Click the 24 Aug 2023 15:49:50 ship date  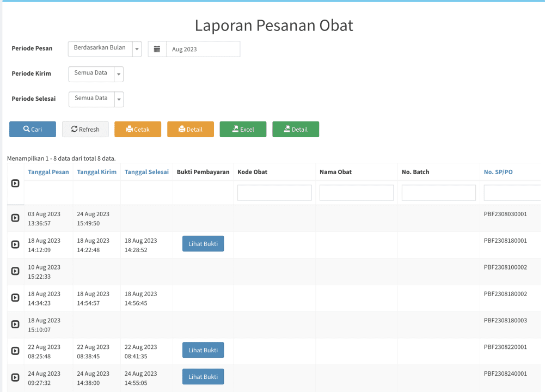click(x=93, y=218)
